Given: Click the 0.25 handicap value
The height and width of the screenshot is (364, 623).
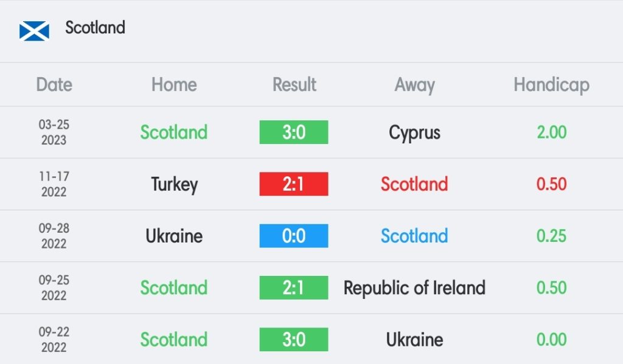Looking at the screenshot, I should [x=551, y=236].
